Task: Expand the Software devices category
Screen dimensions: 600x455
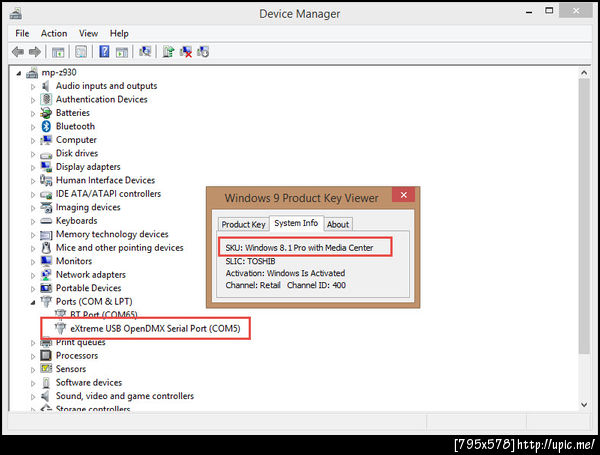Action: pos(33,383)
